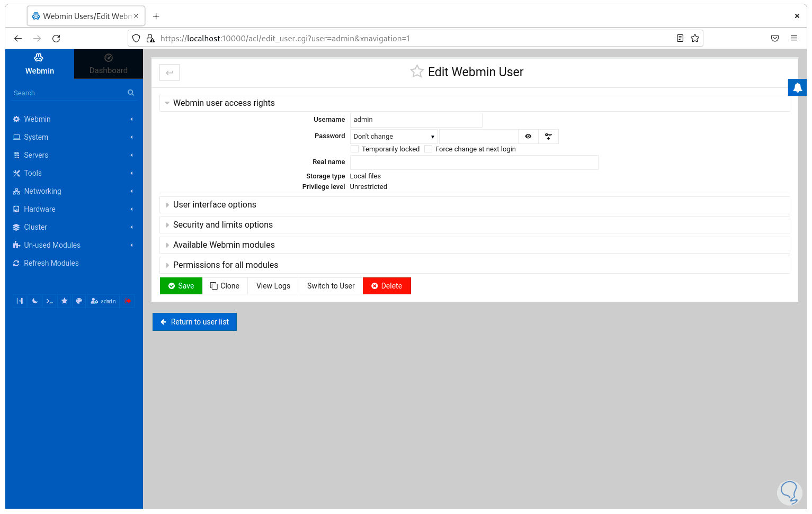812x514 pixels.
Task: Click the red Delete button
Action: coord(387,286)
